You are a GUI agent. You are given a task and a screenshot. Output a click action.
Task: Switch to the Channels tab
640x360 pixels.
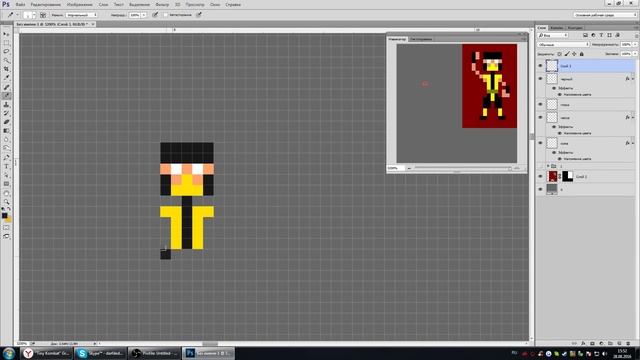[557, 28]
